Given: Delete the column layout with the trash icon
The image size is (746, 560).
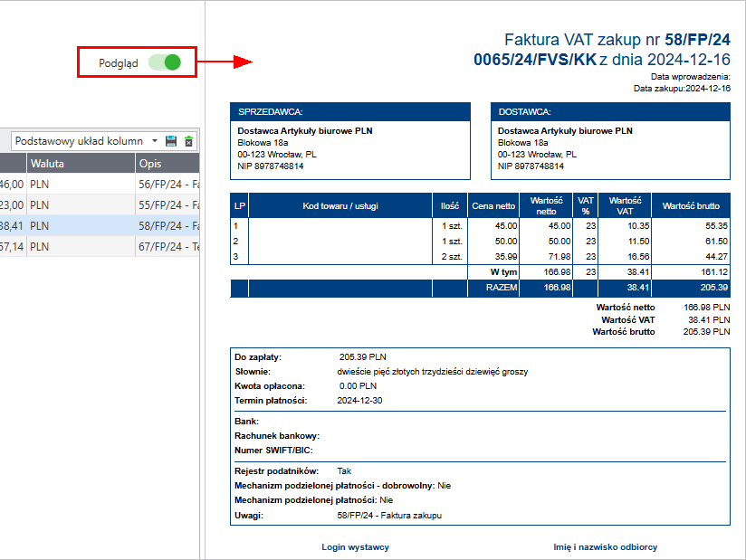Looking at the screenshot, I should point(188,141).
